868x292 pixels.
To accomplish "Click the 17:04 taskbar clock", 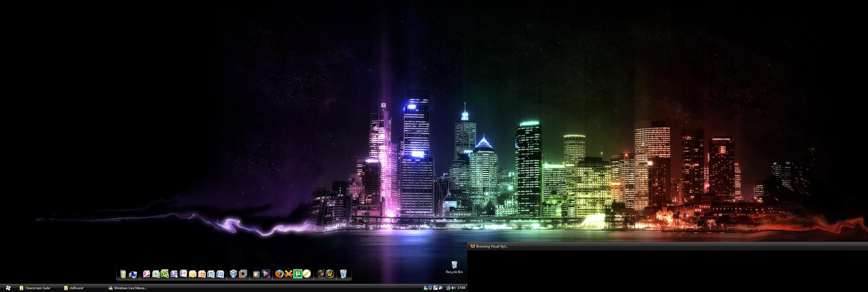I will coord(461,288).
